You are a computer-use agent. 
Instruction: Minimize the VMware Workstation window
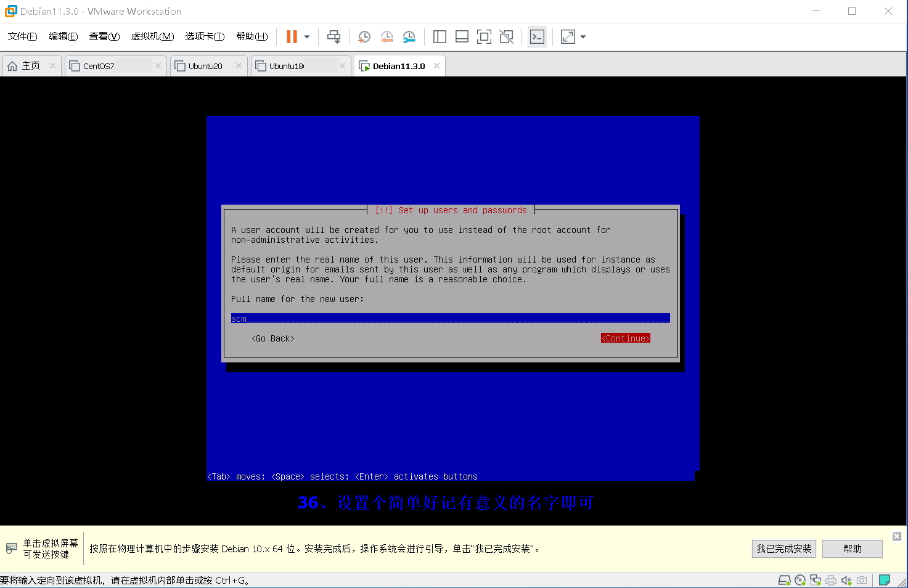point(816,11)
